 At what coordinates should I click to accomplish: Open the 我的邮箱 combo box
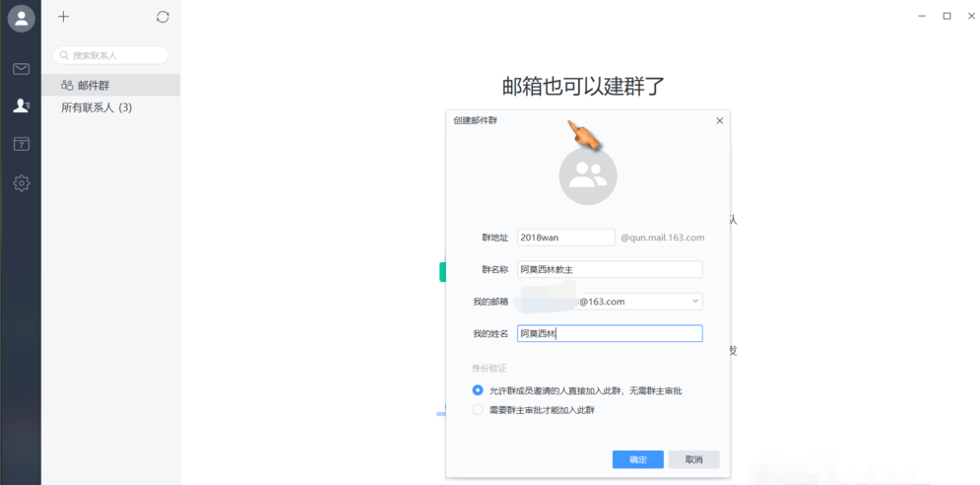click(609, 302)
